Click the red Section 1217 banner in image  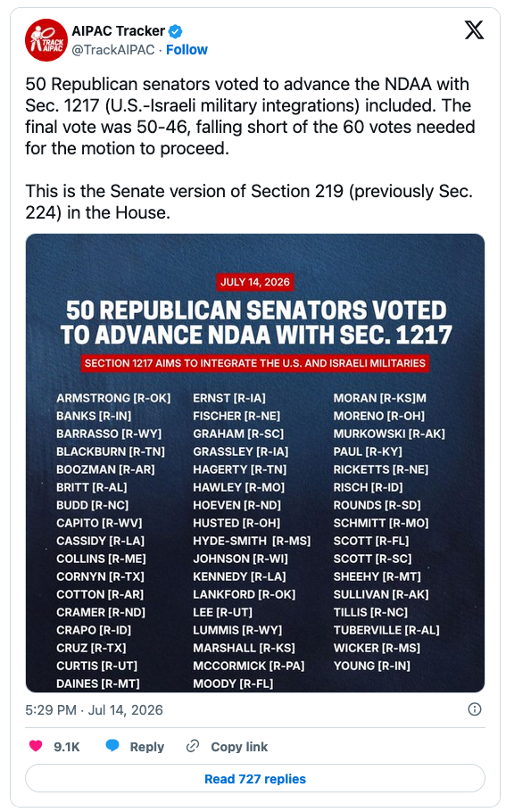(x=255, y=363)
